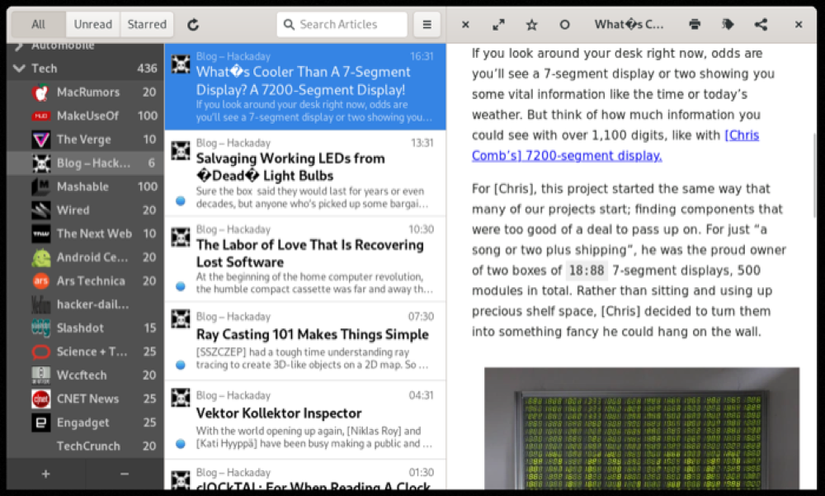Select the CNET News feed icon

tap(41, 399)
